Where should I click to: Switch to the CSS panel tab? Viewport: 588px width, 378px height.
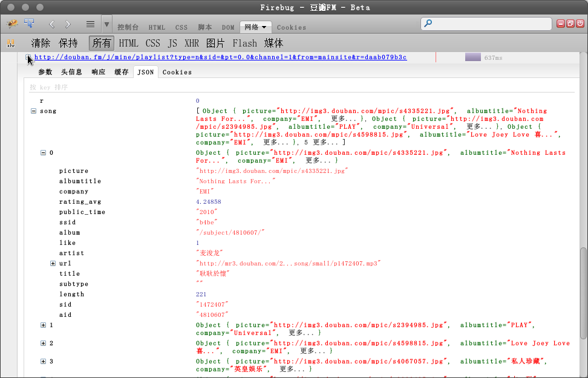pos(181,27)
